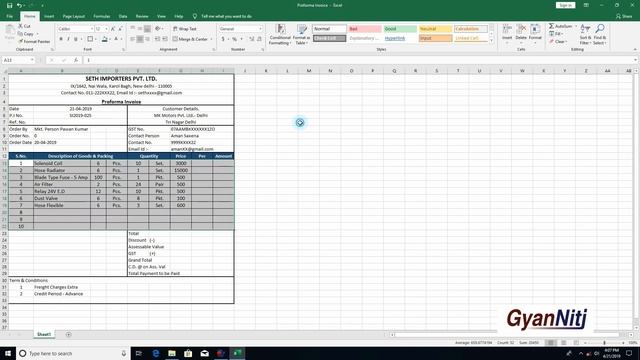Switch to the Page Layout tab
Viewport: 640px width, 360px height.
click(x=73, y=16)
